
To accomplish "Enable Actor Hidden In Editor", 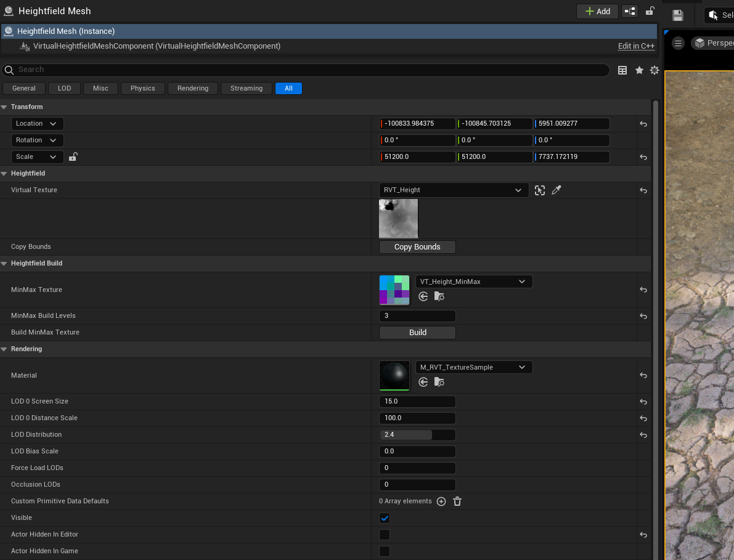I will tap(385, 535).
